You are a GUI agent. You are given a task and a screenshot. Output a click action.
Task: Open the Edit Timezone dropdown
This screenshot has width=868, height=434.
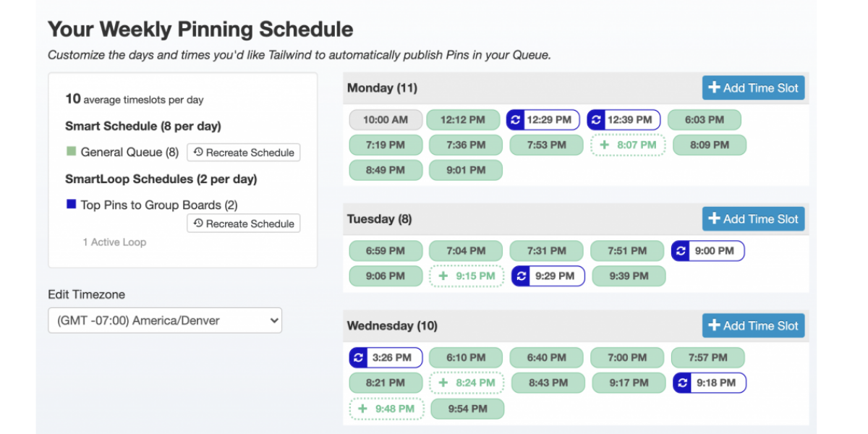pos(165,320)
